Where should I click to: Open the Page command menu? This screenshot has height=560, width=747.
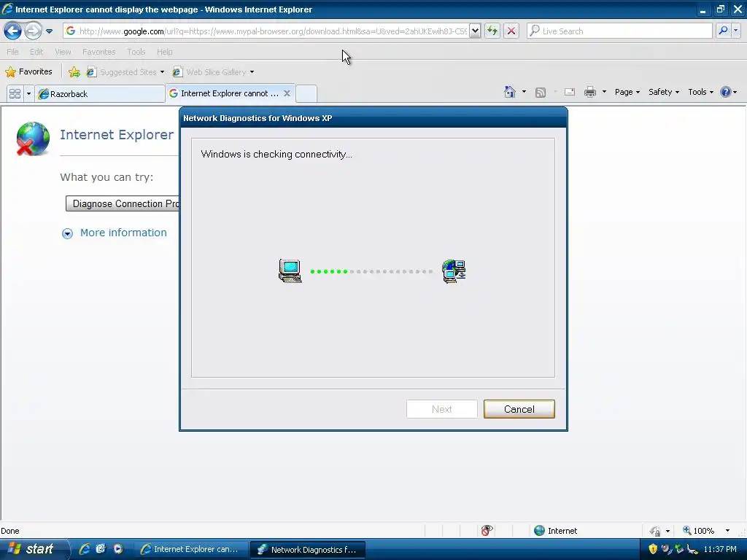pyautogui.click(x=627, y=92)
